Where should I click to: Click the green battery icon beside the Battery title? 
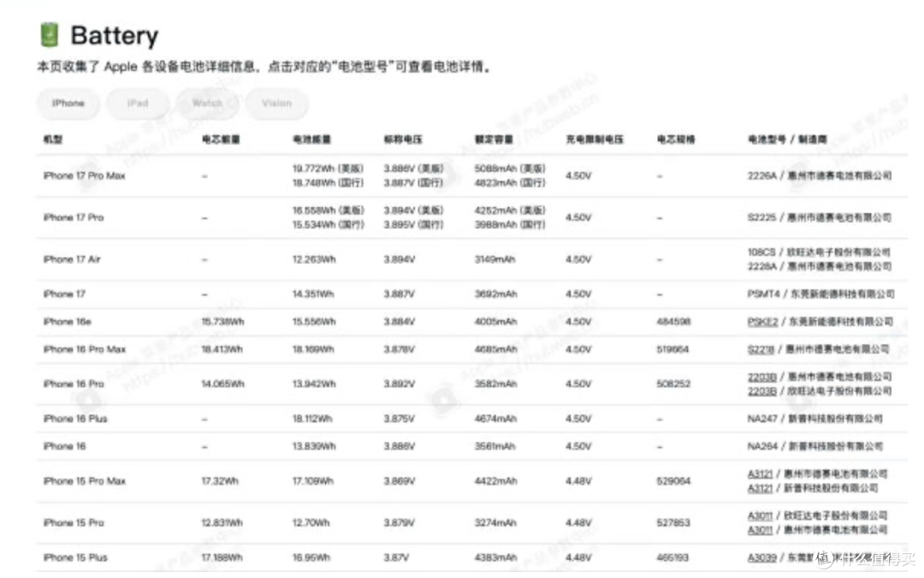50,34
